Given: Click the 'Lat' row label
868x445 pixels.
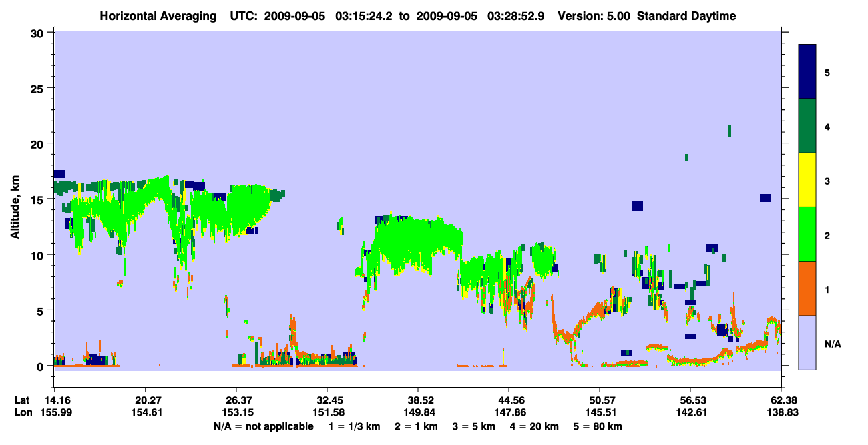Looking at the screenshot, I should 22,400.
